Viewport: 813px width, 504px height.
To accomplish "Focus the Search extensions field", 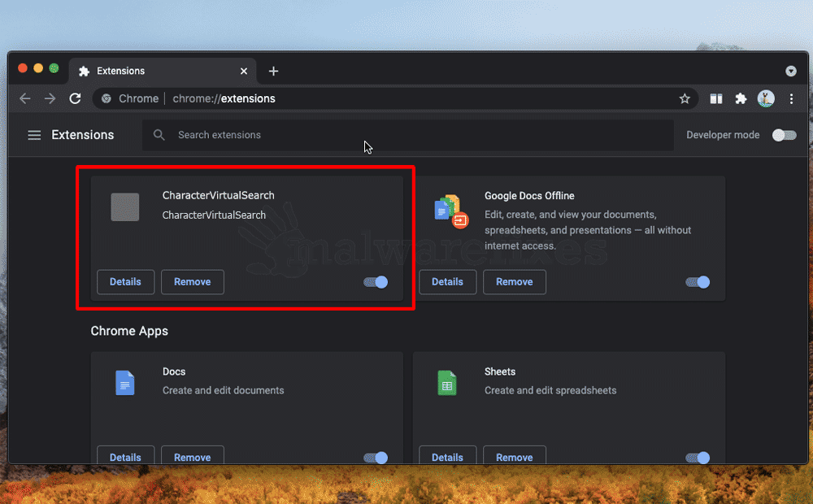I will pos(408,135).
